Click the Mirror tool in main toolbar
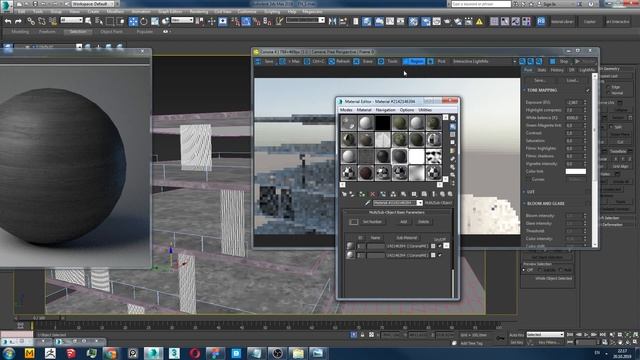The image size is (640, 360). (x=333, y=21)
